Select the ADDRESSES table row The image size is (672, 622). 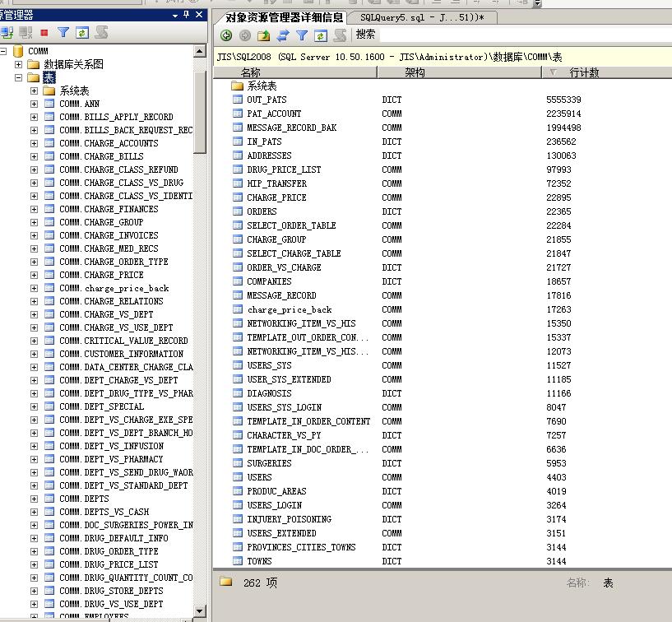(x=269, y=155)
